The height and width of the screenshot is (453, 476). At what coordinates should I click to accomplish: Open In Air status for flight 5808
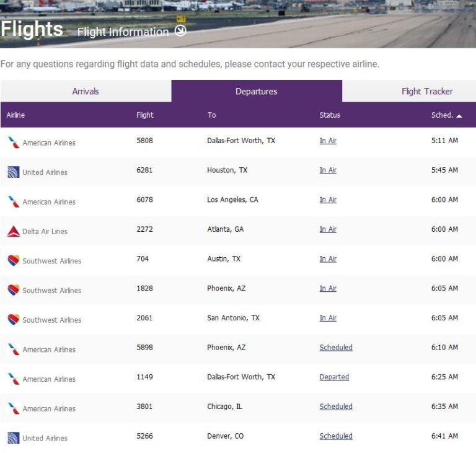click(x=328, y=141)
